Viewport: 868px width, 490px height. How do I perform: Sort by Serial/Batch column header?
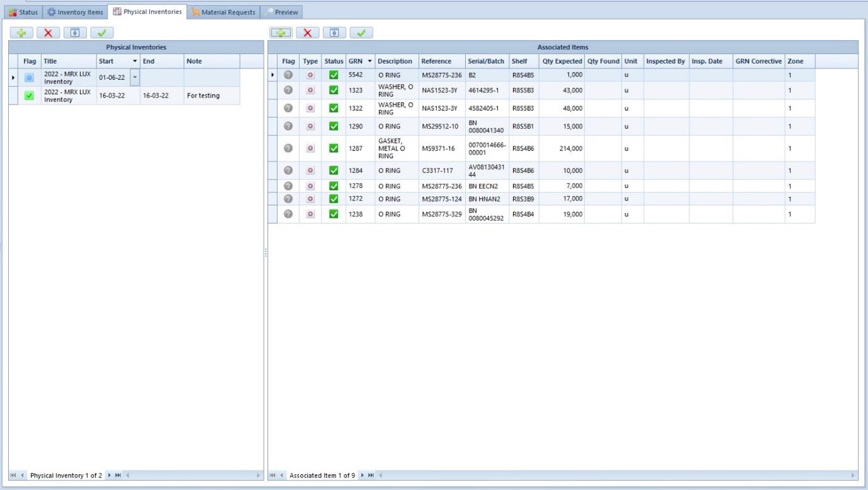[x=487, y=61]
